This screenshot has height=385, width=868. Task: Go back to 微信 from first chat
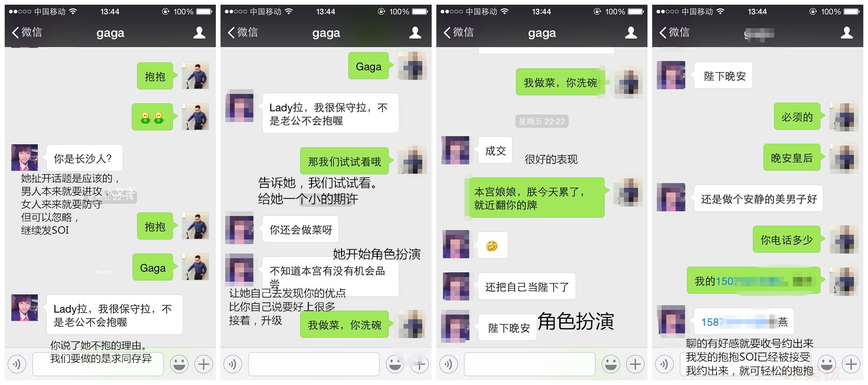click(x=27, y=32)
